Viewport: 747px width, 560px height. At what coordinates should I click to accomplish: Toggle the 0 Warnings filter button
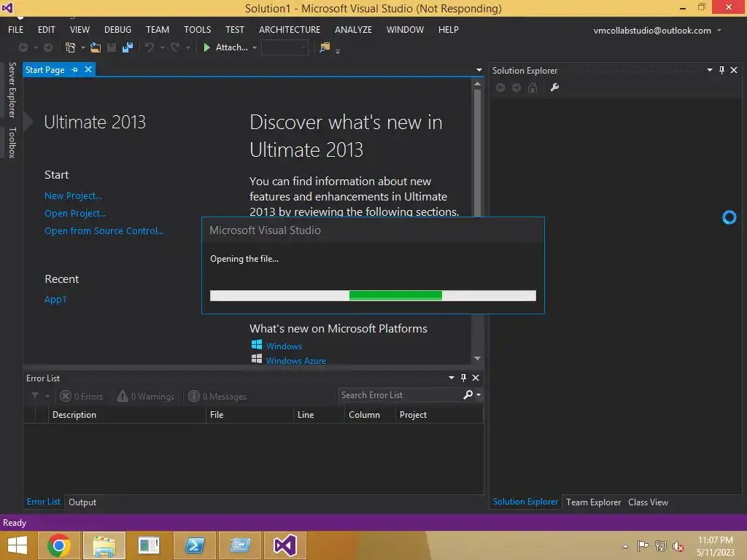[146, 396]
